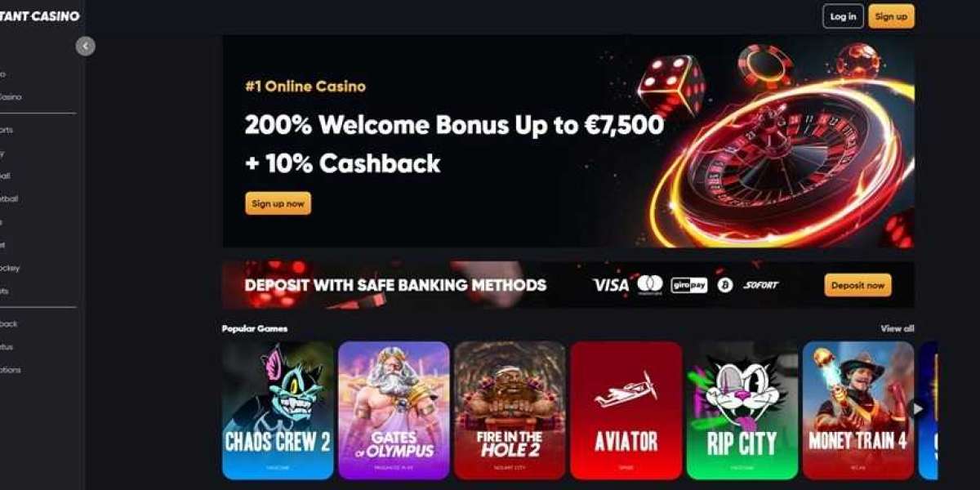Click the Deposit now button
Viewport: 980px width, 490px height.
click(x=858, y=285)
